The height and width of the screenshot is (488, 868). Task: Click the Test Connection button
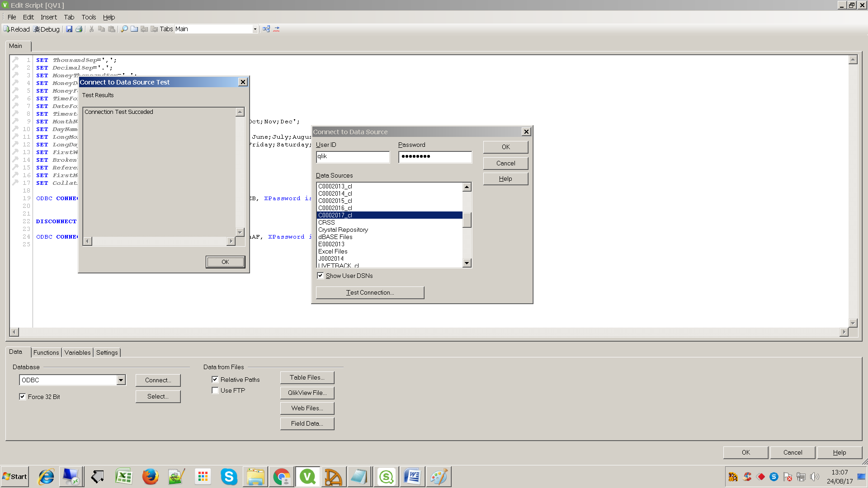tap(370, 293)
